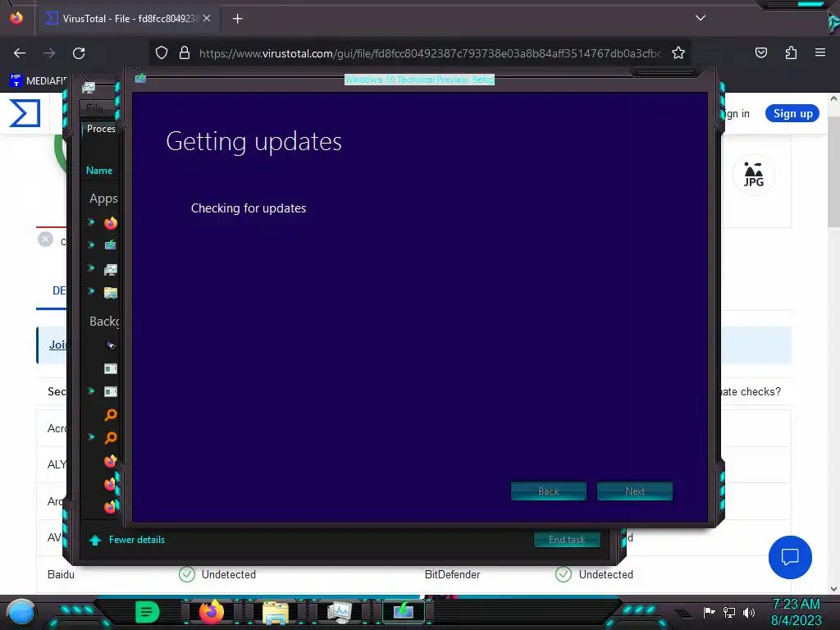Go forward one page in Firefox
Image resolution: width=840 pixels, height=630 pixels.
(x=49, y=53)
